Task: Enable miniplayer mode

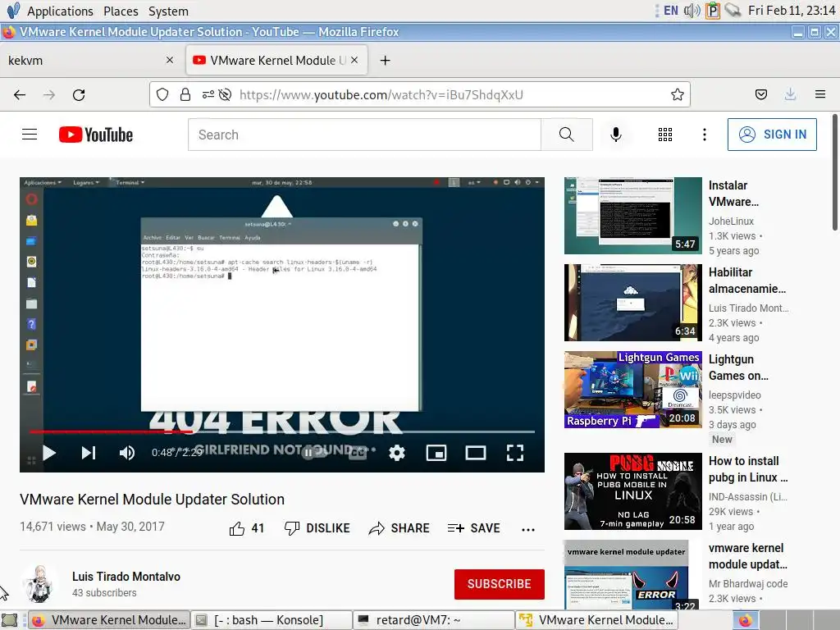Action: pos(436,453)
